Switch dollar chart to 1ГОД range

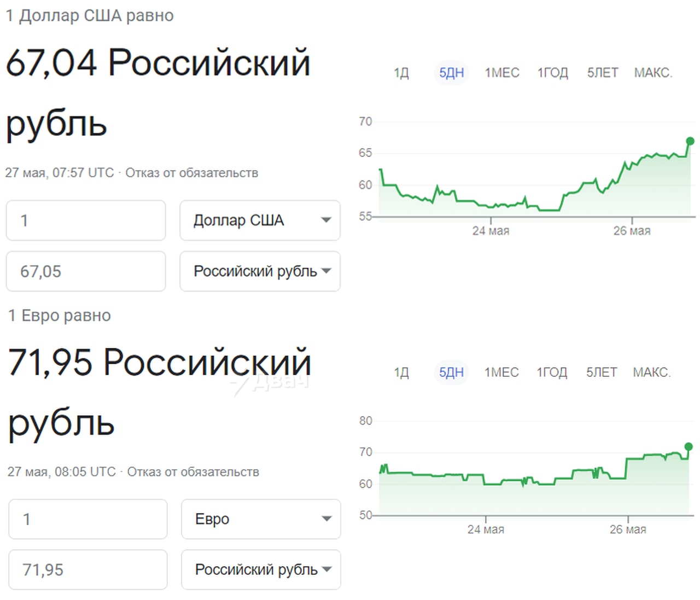552,73
